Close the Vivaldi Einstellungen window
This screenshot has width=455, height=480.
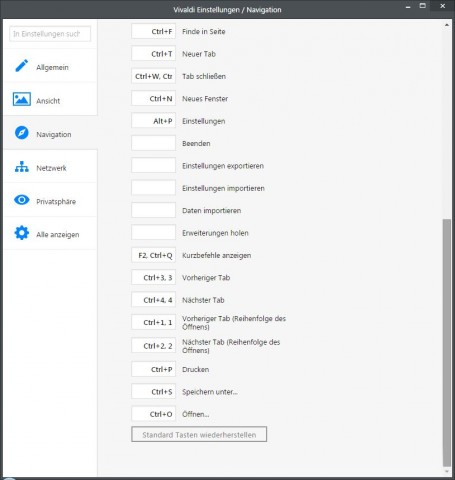point(443,6)
